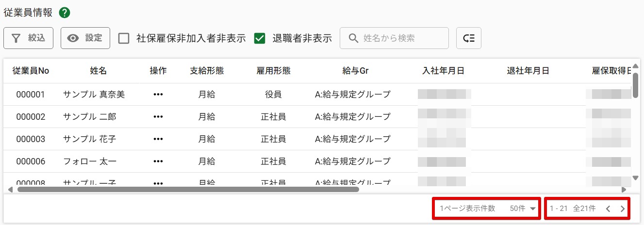Click the name サンプル 花子
Viewport: 644px width, 225px height.
point(90,139)
